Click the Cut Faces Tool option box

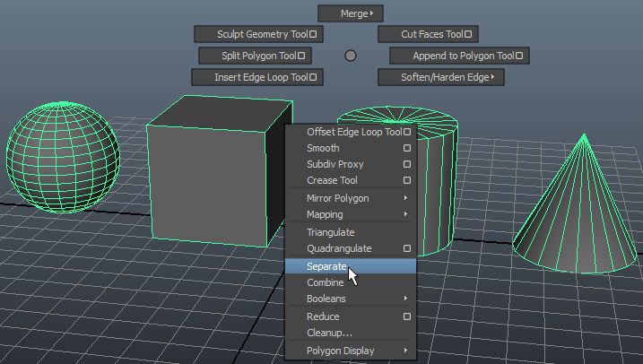tap(467, 34)
